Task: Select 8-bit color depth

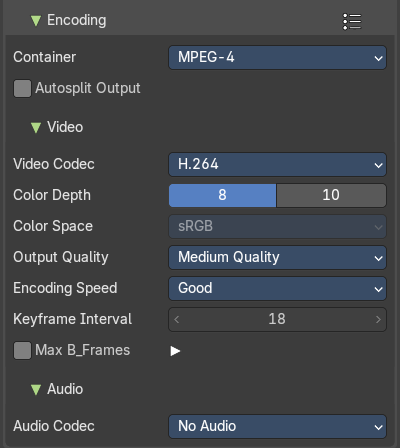Action: [223, 195]
